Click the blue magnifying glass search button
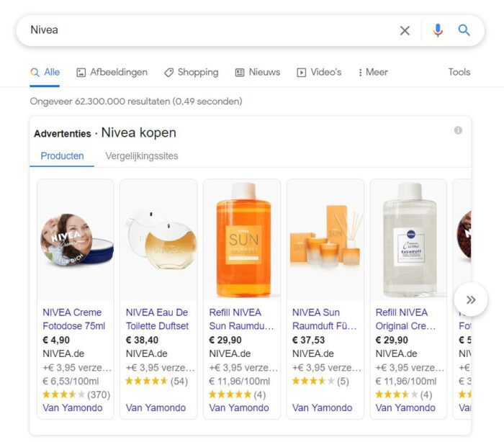The width and height of the screenshot is (504, 442). (464, 30)
